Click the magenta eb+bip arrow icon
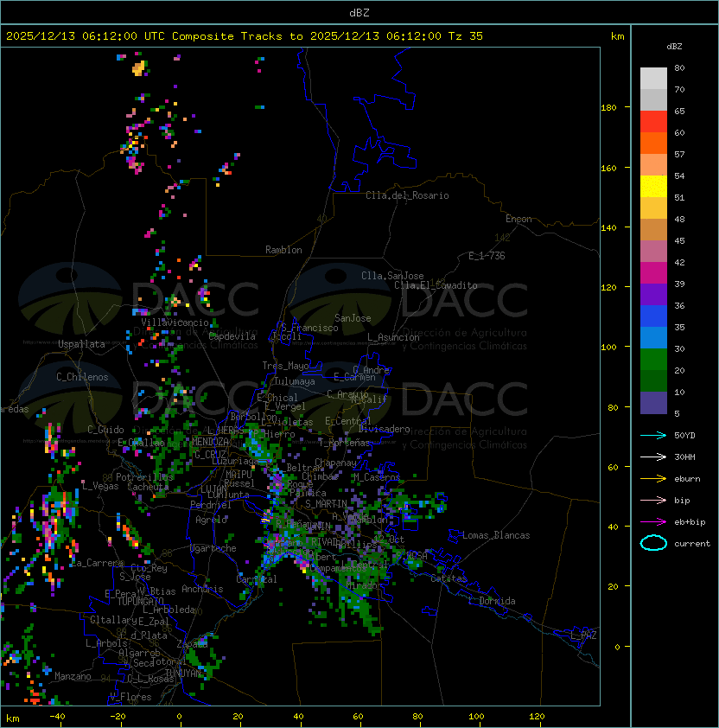719x728 pixels. click(653, 522)
